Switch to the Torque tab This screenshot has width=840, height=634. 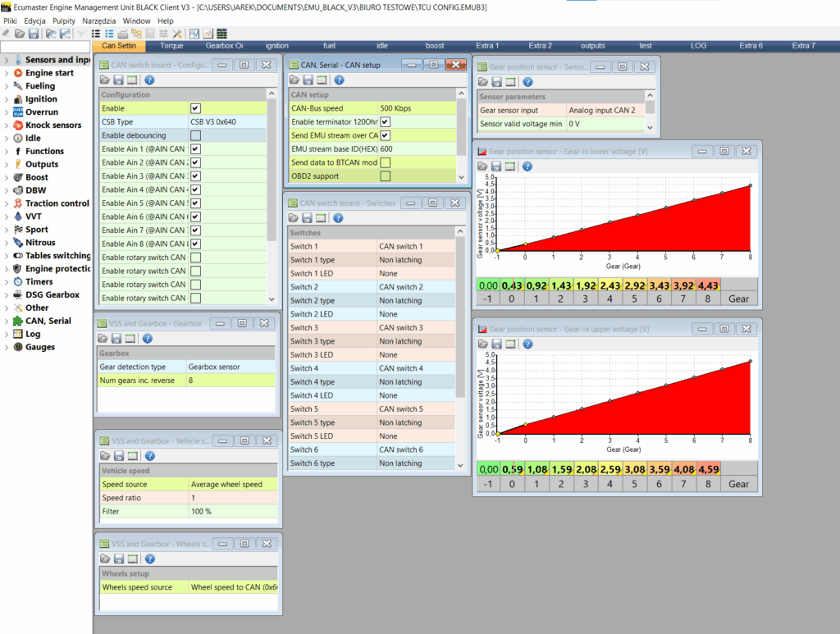pyautogui.click(x=171, y=46)
